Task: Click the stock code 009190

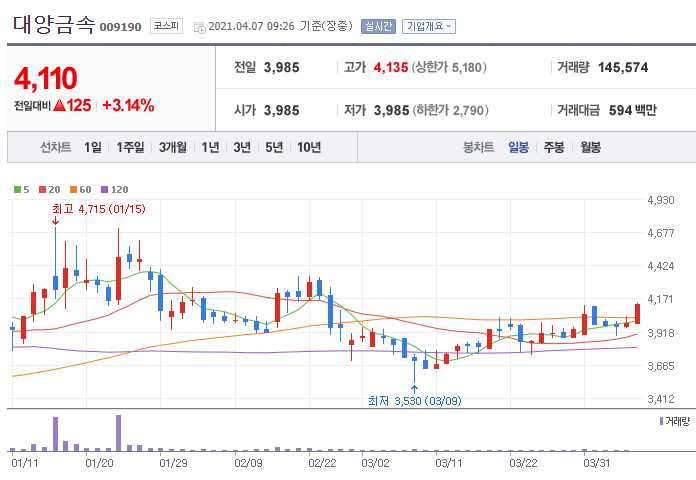Action: click(120, 27)
